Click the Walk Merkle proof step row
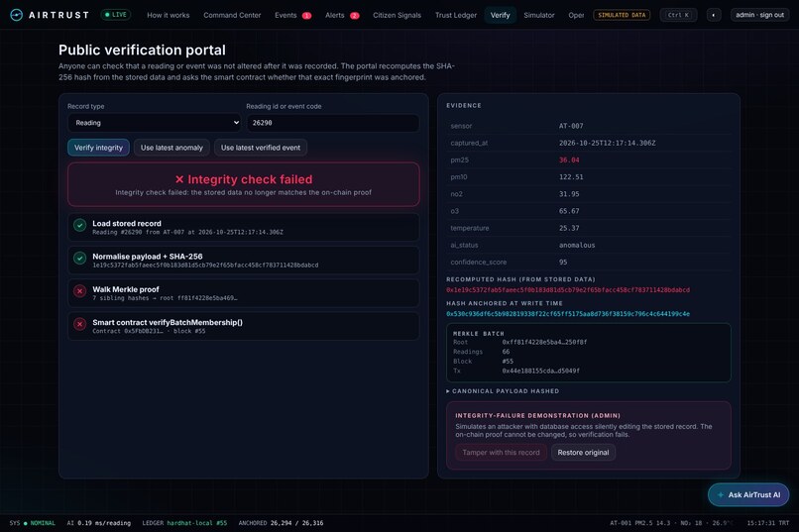 244,292
